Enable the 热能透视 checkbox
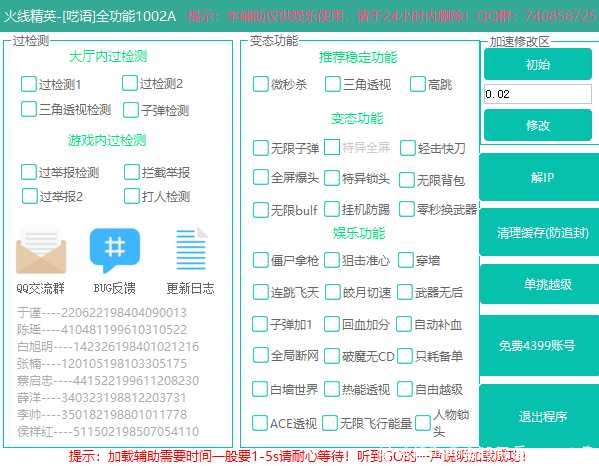Image resolution: width=599 pixels, height=466 pixels. point(332,389)
